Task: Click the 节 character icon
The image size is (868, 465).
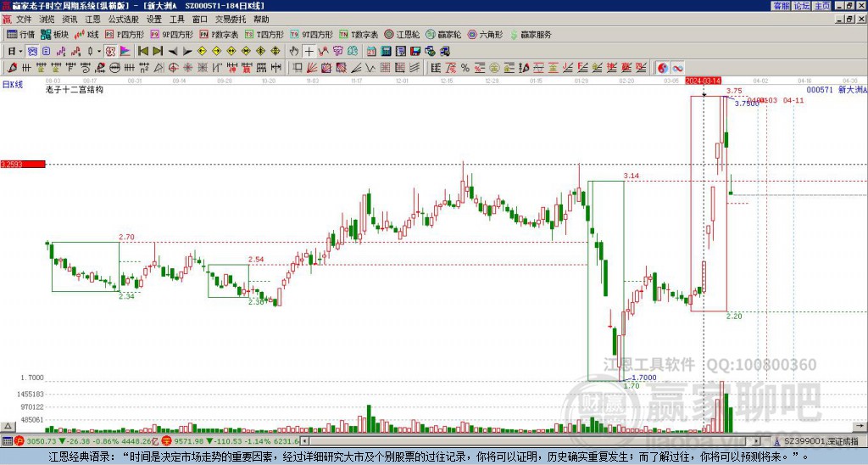Action: (337, 51)
